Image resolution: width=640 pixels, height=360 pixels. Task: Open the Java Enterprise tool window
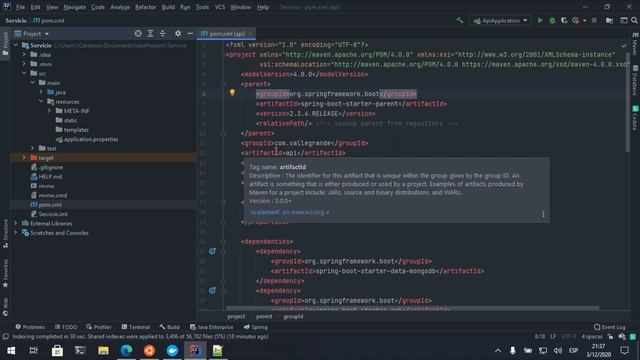(x=211, y=327)
